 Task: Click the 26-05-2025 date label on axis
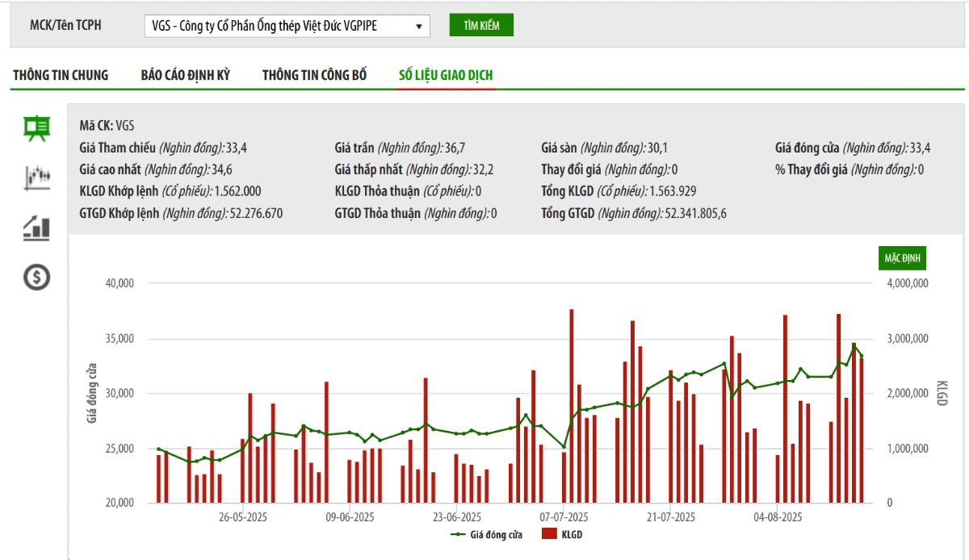pyautogui.click(x=243, y=516)
